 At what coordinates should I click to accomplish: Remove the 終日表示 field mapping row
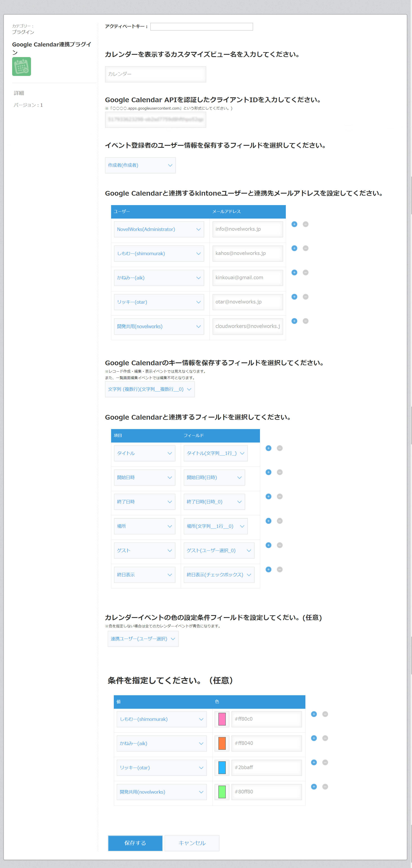point(279,569)
